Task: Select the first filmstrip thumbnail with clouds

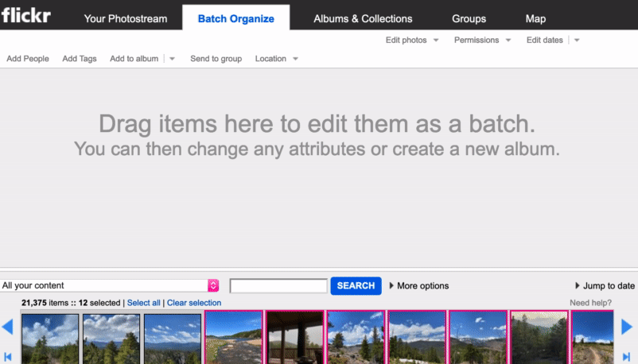Action: 50,339
